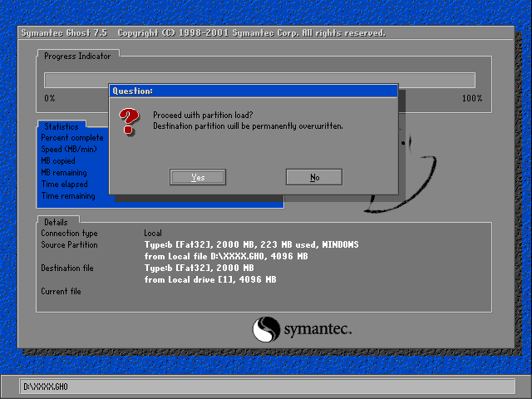Select the Statistics panel label
The width and height of the screenshot is (532, 399).
point(62,126)
